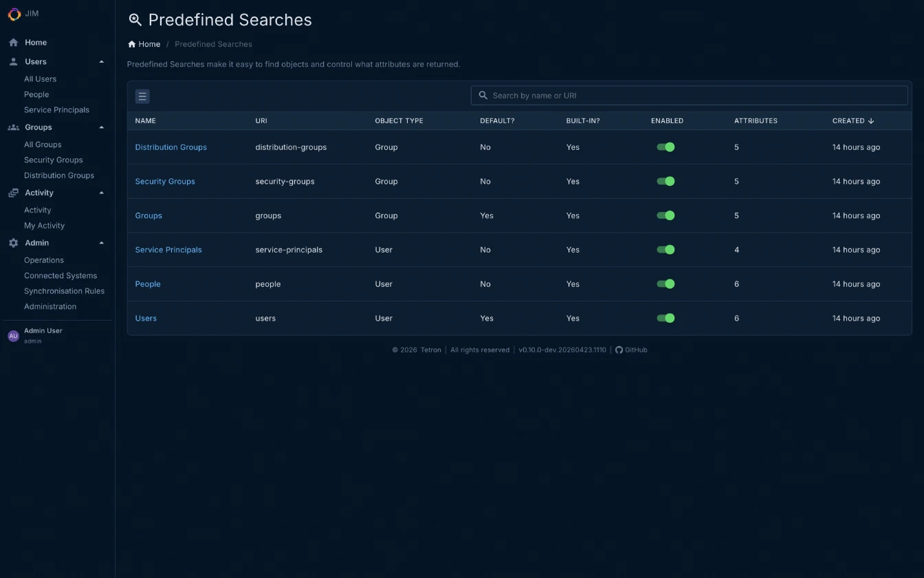The image size is (924, 578).
Task: Click the Users person icon in sidebar
Action: tap(12, 61)
